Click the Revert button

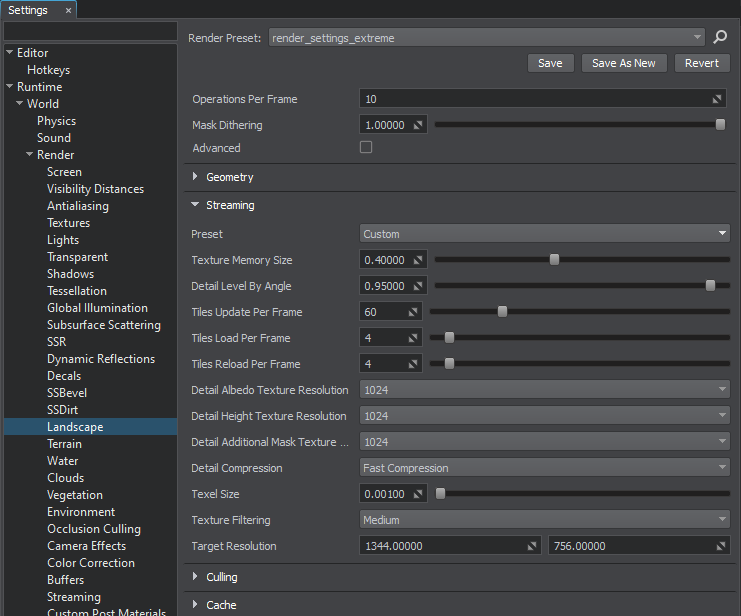coord(701,63)
